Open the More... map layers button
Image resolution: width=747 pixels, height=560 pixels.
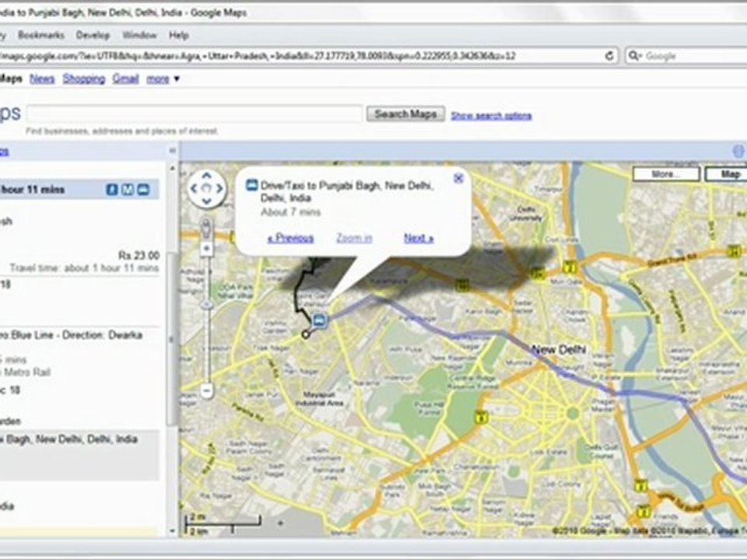pyautogui.click(x=666, y=174)
